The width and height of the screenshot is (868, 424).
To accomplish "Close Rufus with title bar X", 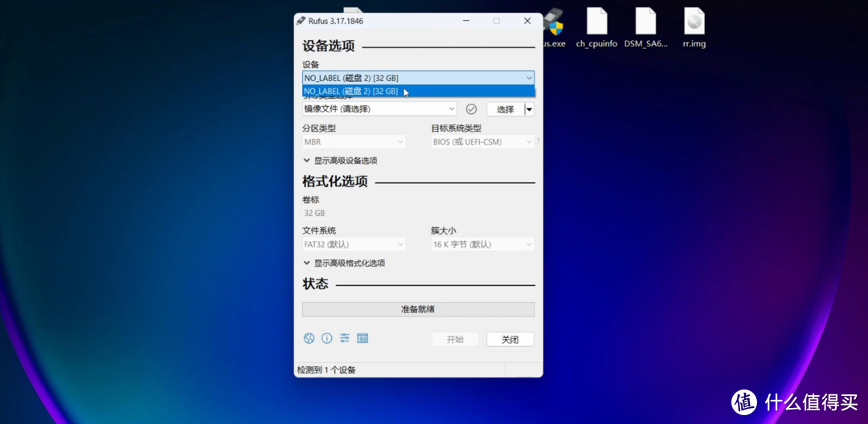I will pos(527,21).
